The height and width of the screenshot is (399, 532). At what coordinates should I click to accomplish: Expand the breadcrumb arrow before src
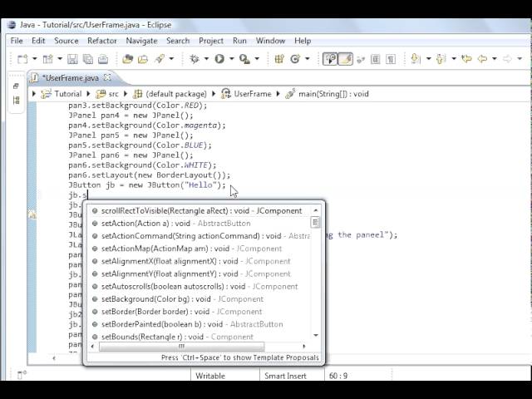[x=89, y=94]
